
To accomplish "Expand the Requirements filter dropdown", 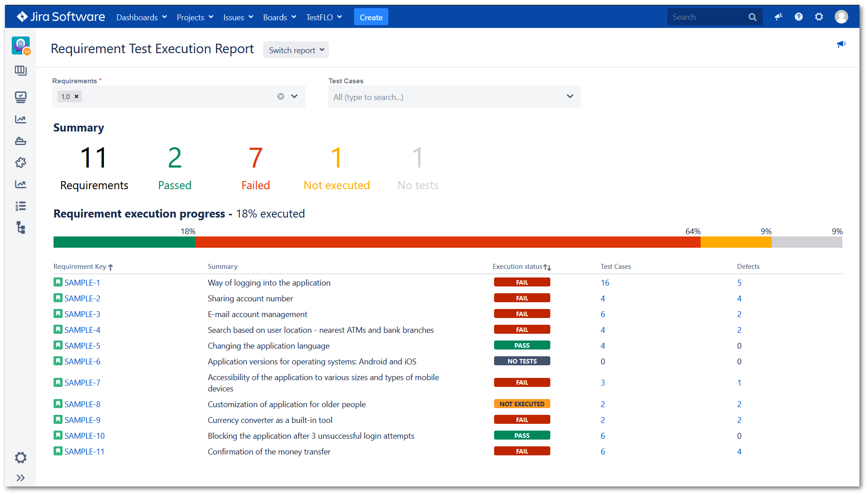I will pyautogui.click(x=295, y=96).
